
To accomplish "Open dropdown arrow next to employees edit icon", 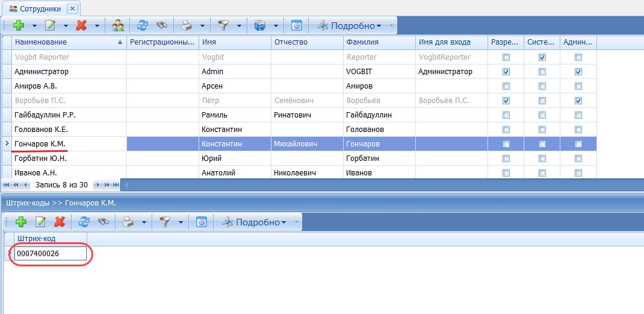I will point(66,25).
